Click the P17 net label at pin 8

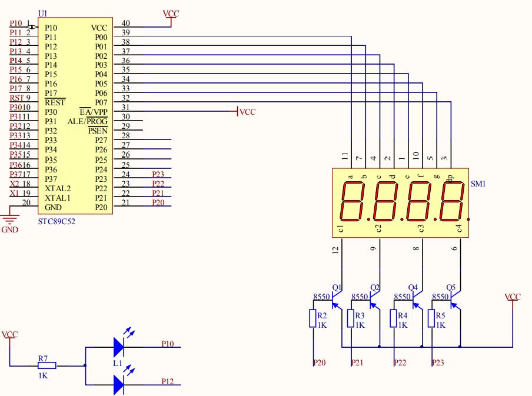point(16,88)
